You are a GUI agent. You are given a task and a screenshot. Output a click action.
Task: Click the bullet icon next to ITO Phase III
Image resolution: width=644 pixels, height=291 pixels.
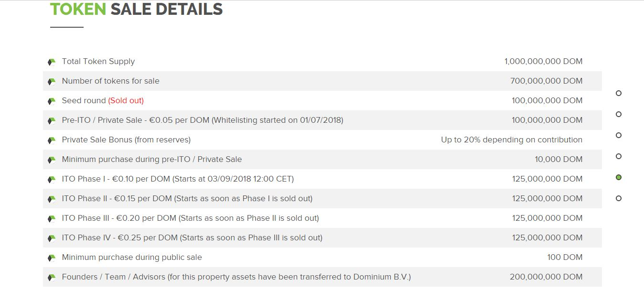52,219
